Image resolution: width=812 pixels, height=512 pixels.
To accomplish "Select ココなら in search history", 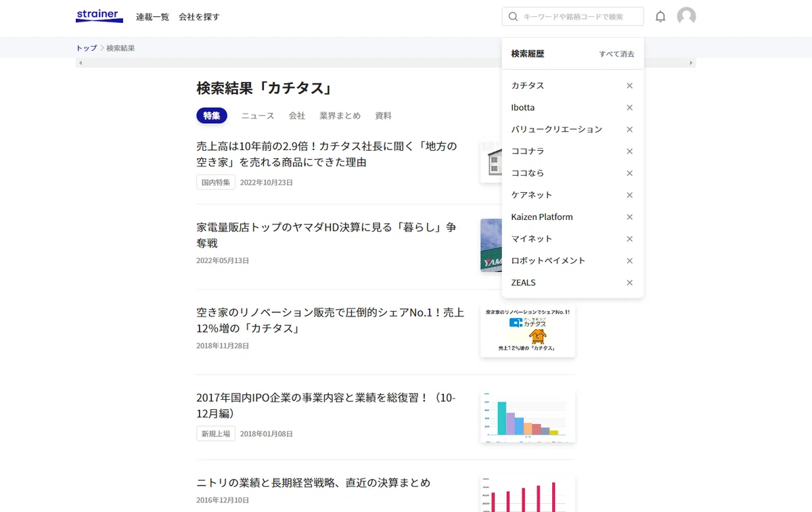I will pyautogui.click(x=528, y=173).
